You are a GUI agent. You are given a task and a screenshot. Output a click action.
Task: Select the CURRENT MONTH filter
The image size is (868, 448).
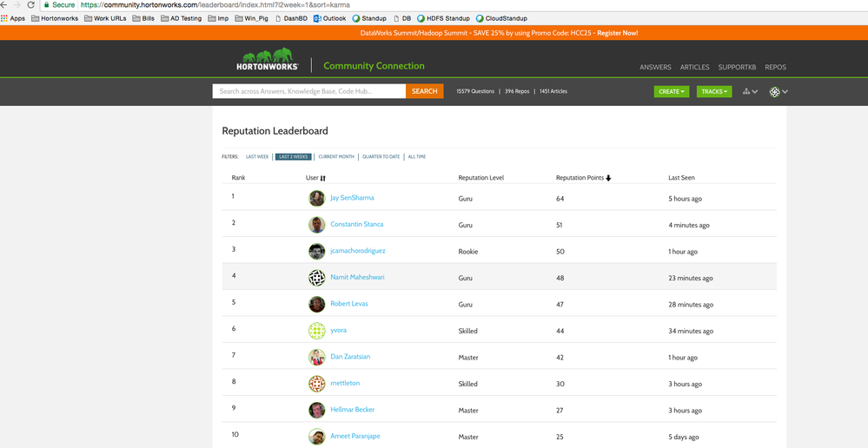point(336,156)
